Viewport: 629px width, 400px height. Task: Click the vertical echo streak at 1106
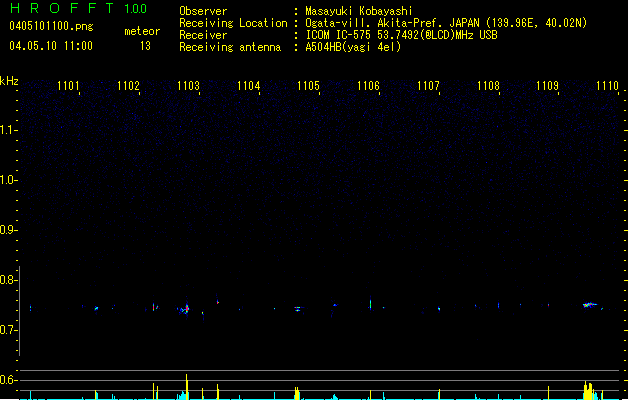(x=370, y=304)
